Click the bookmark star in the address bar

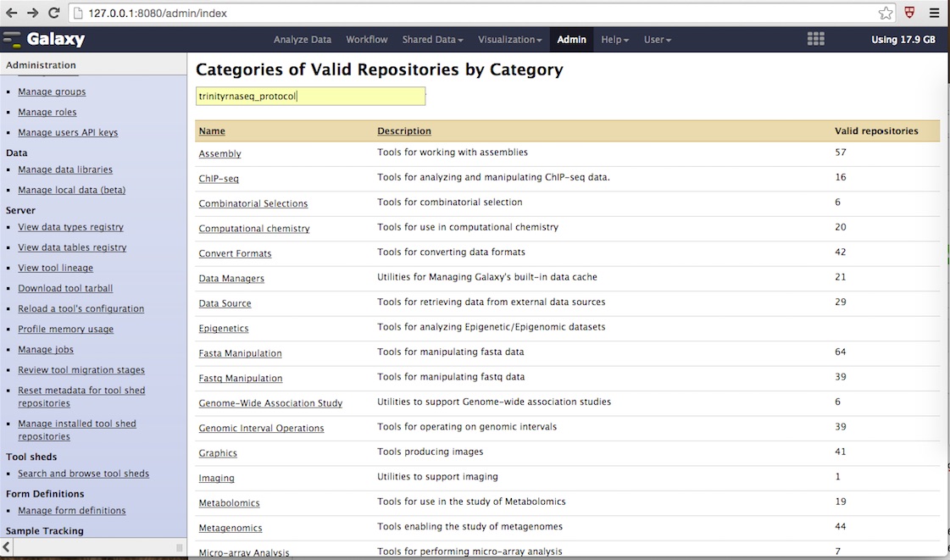click(x=886, y=13)
